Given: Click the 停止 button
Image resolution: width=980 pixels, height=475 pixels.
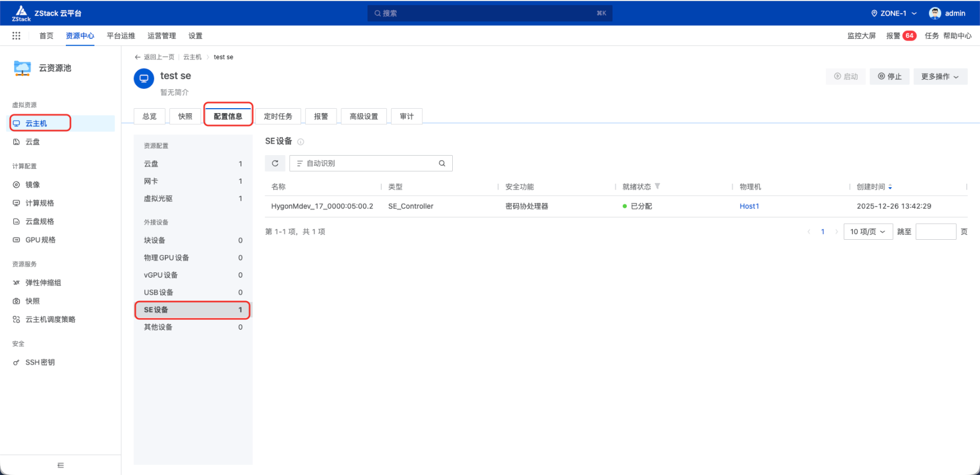Looking at the screenshot, I should 890,77.
